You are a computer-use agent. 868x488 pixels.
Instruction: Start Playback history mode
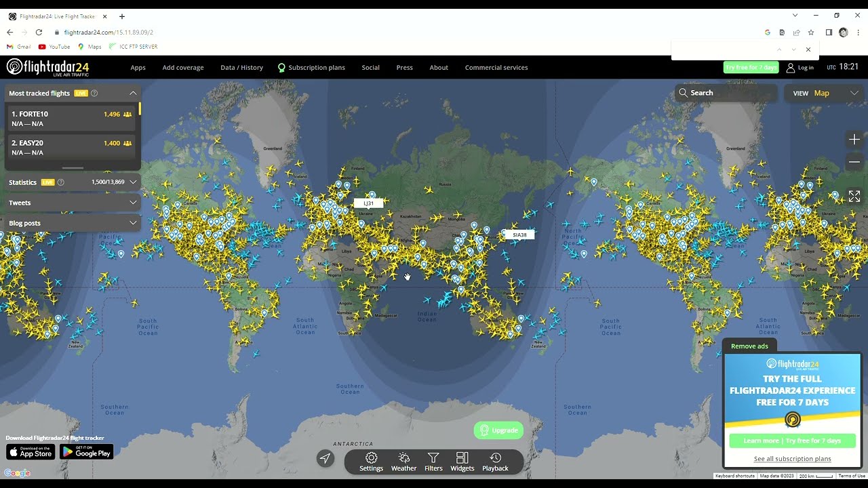tap(495, 462)
